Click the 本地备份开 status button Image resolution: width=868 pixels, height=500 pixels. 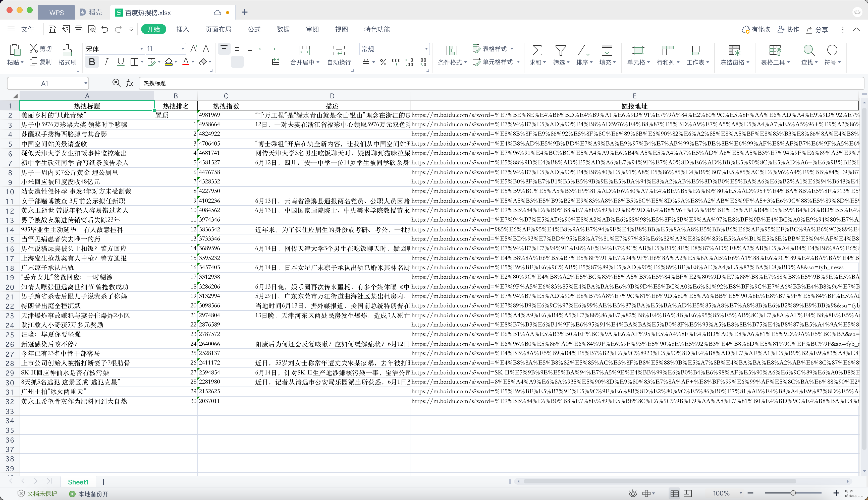(x=89, y=494)
